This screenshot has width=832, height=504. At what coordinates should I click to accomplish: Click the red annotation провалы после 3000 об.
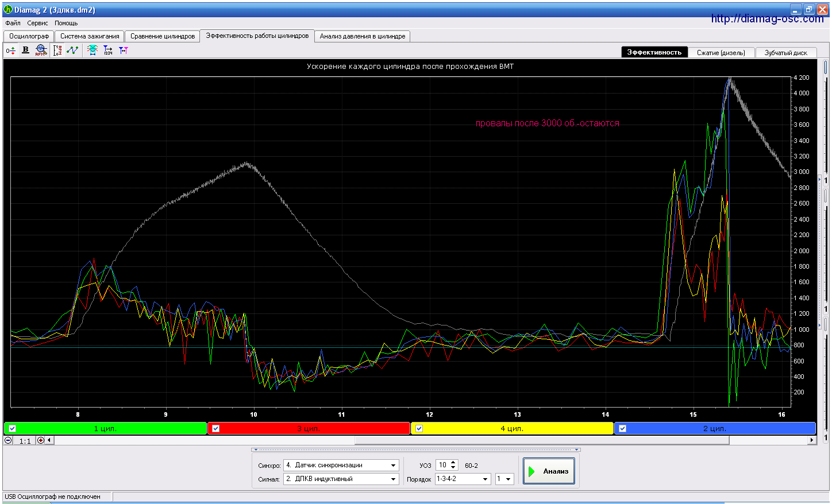click(x=547, y=123)
